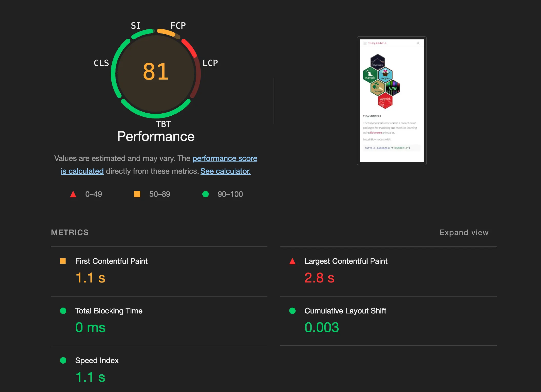Click the orange square legend icon for 50–89

pyautogui.click(x=137, y=194)
